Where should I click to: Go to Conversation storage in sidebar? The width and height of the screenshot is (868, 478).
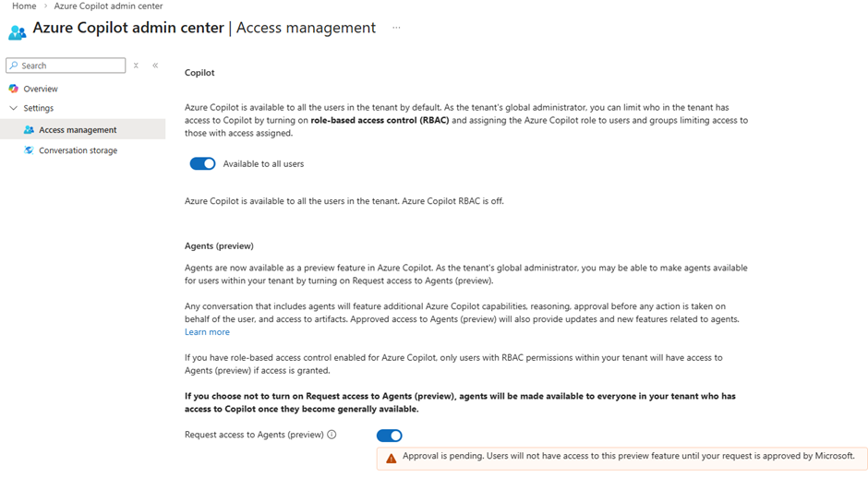click(x=78, y=150)
